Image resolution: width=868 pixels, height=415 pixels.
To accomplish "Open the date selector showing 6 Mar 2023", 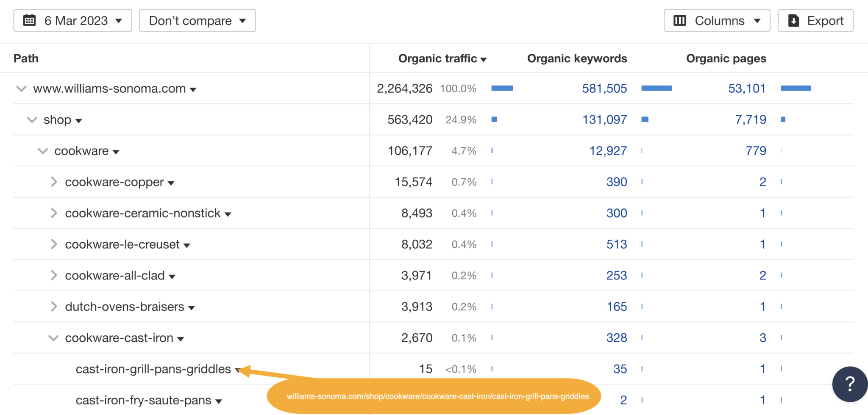I will [72, 20].
